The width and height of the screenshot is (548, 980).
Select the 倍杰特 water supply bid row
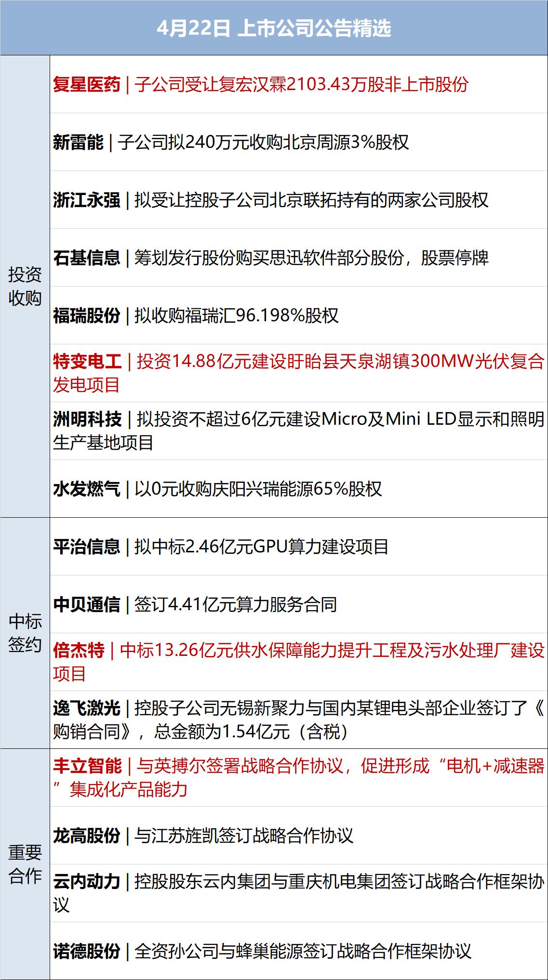pos(299,662)
